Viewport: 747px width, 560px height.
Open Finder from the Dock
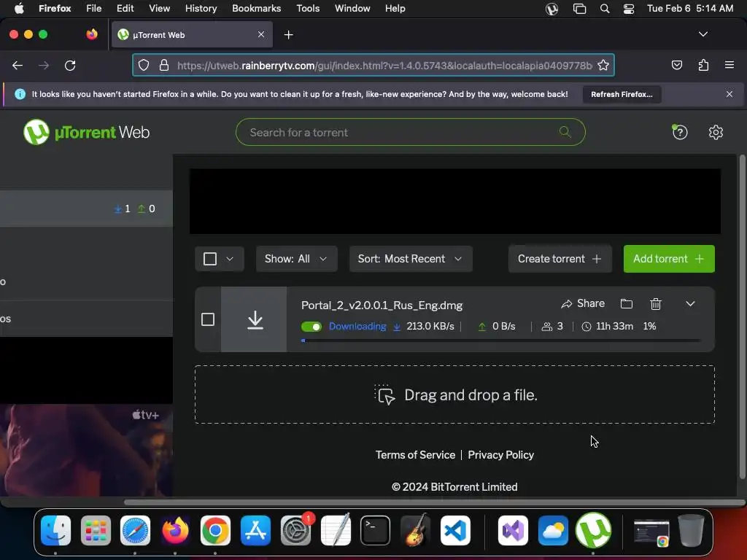coord(55,530)
